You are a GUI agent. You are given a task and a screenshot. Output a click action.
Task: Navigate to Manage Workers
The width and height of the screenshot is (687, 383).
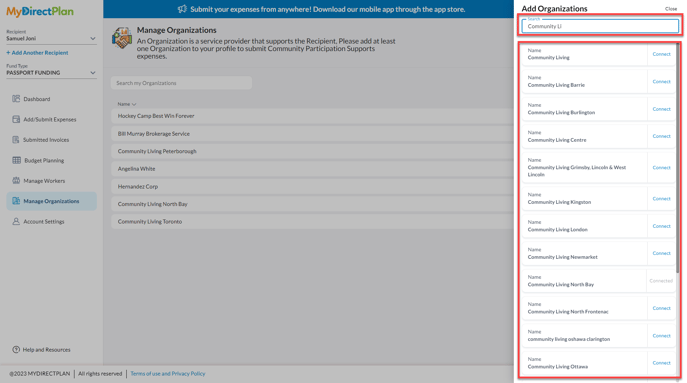point(44,181)
